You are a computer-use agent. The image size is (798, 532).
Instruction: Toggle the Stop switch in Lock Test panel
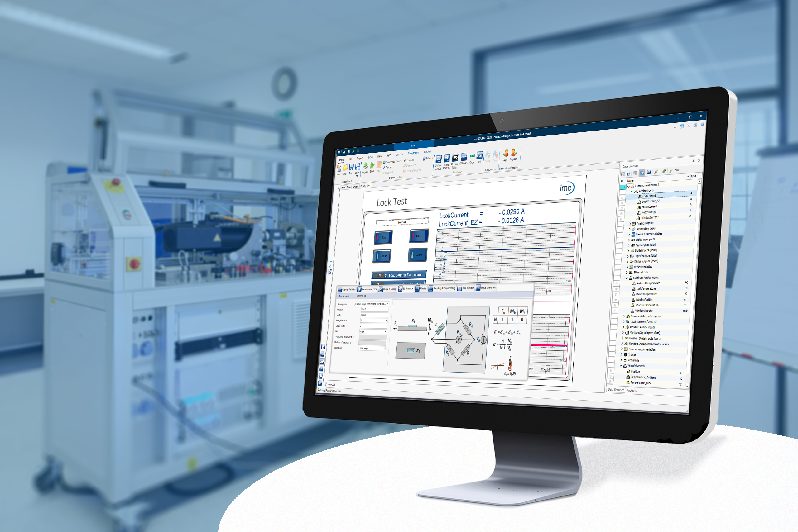[383, 237]
